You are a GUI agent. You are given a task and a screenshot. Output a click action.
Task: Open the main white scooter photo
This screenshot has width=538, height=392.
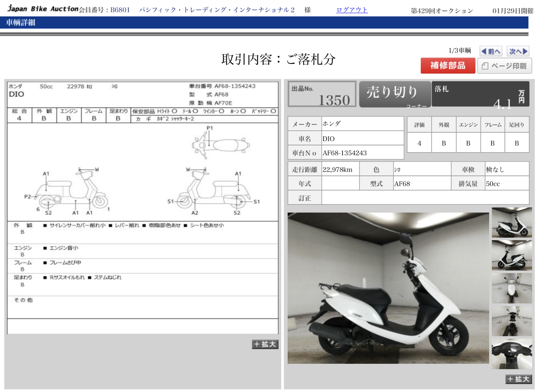388,288
